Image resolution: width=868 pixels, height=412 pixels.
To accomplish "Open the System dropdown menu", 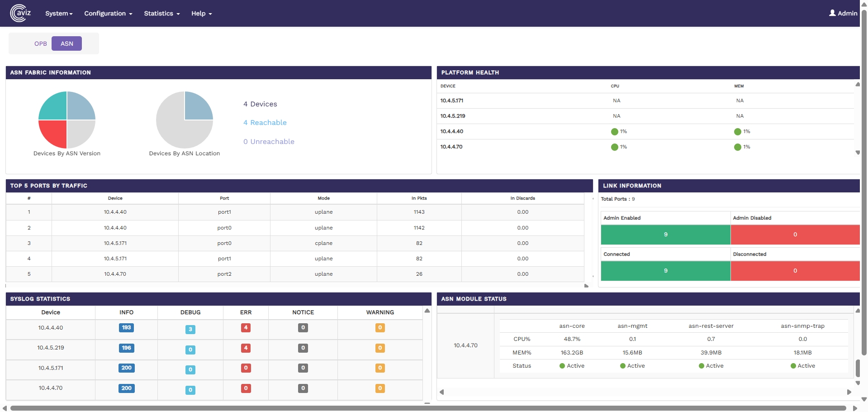I will (x=59, y=14).
